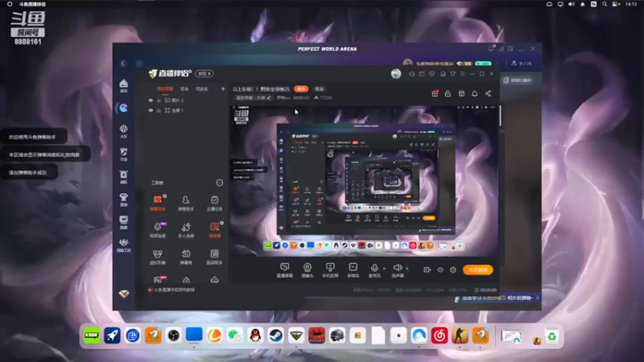Toggle visibility of the 全屏 1 source

tap(151, 110)
